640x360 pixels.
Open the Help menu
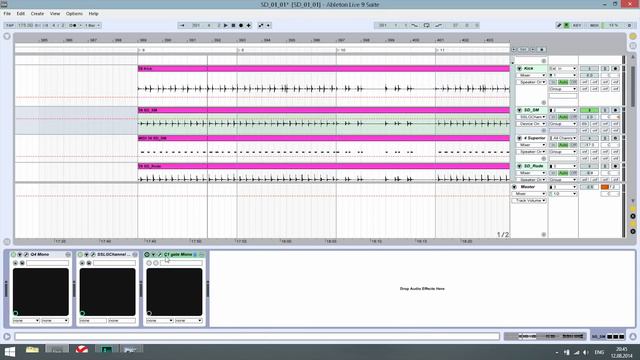93,13
